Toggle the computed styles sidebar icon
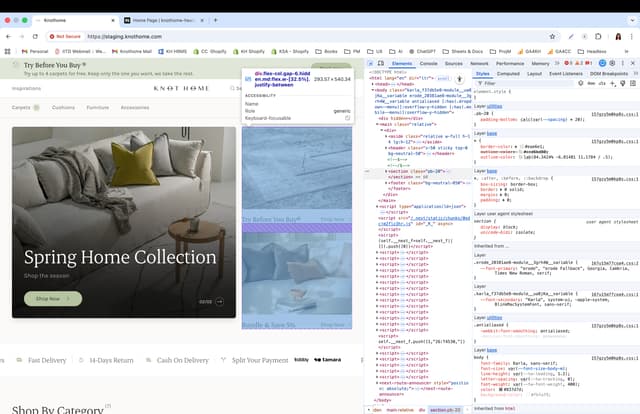Viewport: 640px width, 414px height. click(x=633, y=83)
